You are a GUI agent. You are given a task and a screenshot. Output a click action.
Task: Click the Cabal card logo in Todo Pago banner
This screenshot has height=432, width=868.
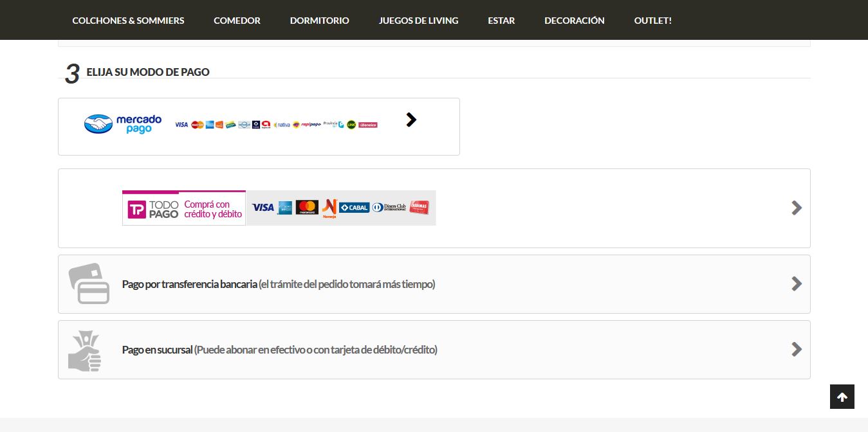click(x=354, y=208)
